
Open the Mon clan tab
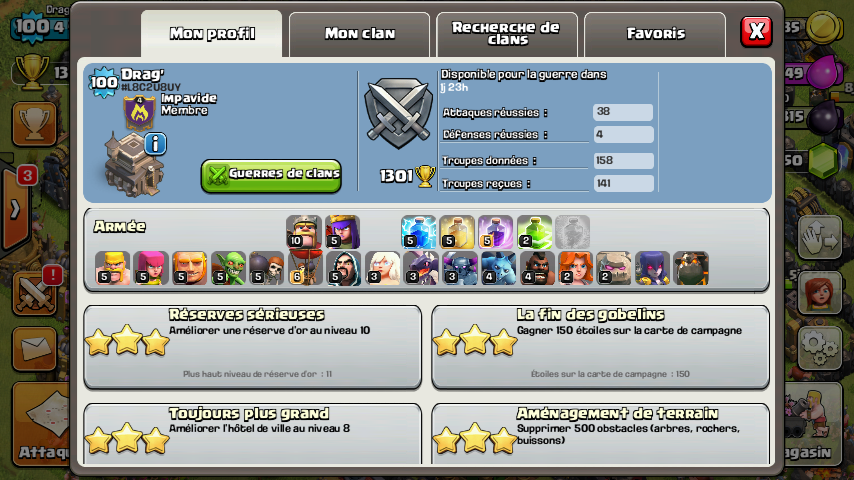tap(359, 34)
